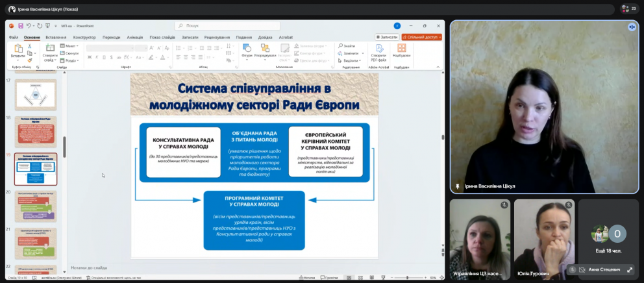This screenshot has width=644, height=283.
Task: Click the Фігури shapes icon
Action: (x=247, y=49)
